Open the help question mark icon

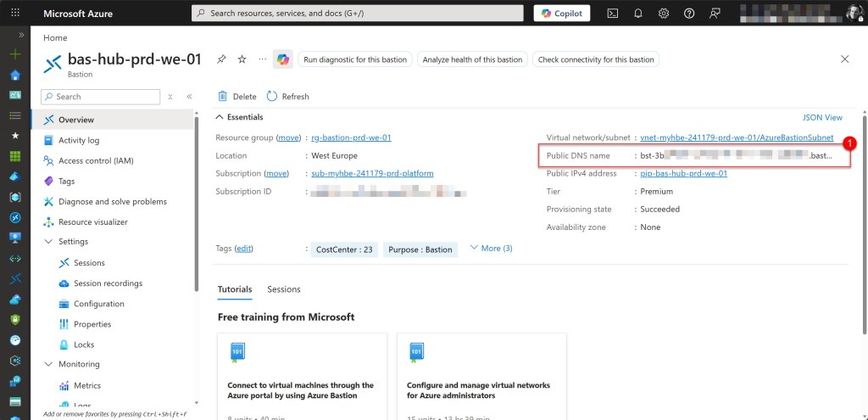tap(689, 13)
